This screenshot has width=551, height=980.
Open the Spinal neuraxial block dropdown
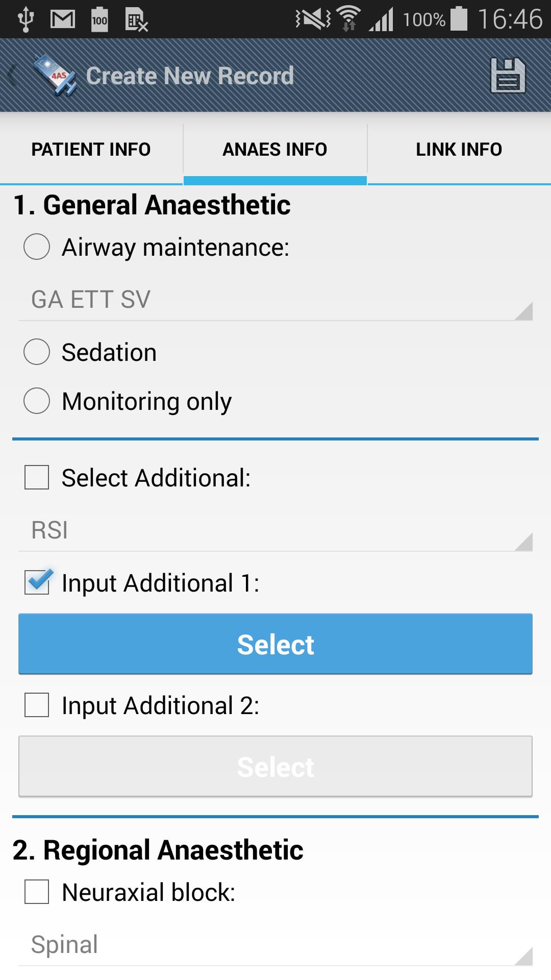click(x=275, y=945)
